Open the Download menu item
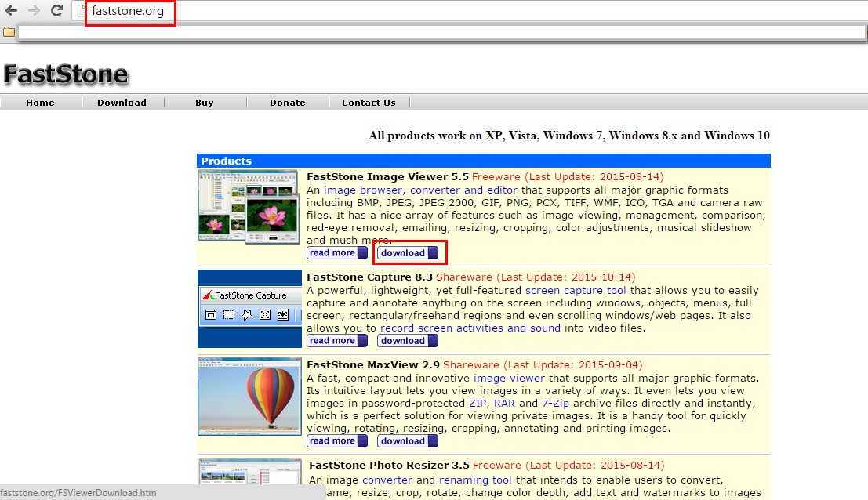Image resolution: width=868 pixels, height=500 pixels. coord(122,103)
